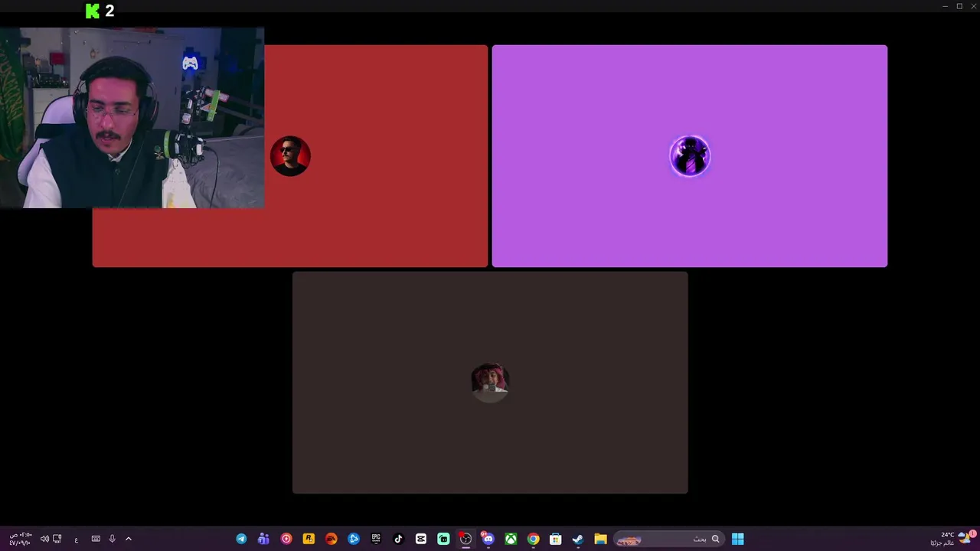980x551 pixels.
Task: Open Microsoft Teams from the taskbar
Action: tap(263, 539)
